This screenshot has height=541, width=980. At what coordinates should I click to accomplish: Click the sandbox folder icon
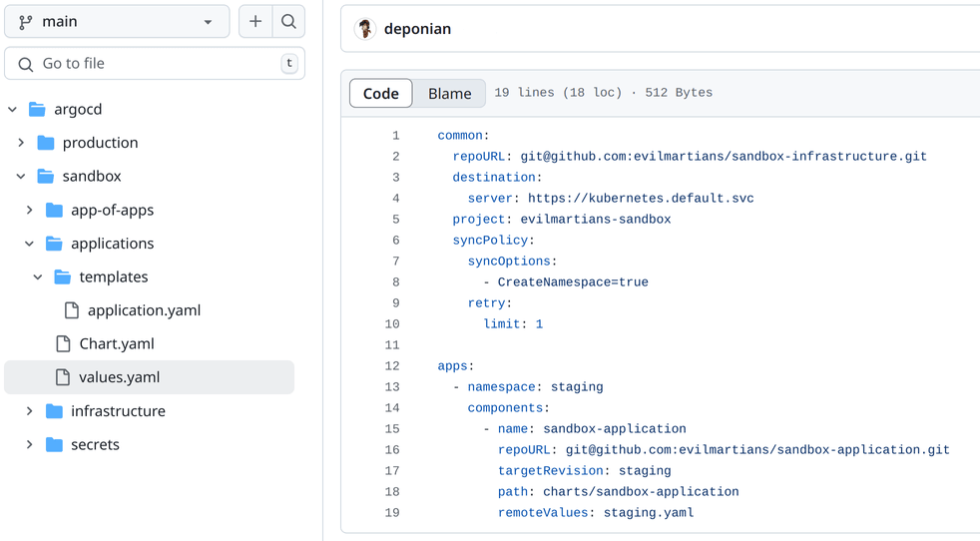pyautogui.click(x=46, y=177)
